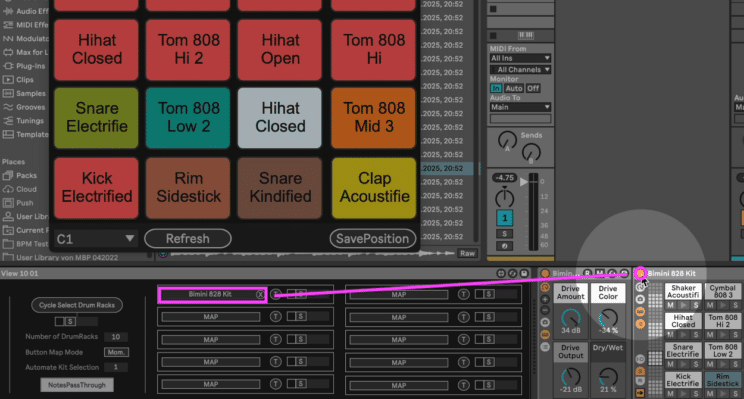The width and height of the screenshot is (744, 399).
Task: Preview the Shaker Acoustifi pad with its play button
Action: click(683, 305)
